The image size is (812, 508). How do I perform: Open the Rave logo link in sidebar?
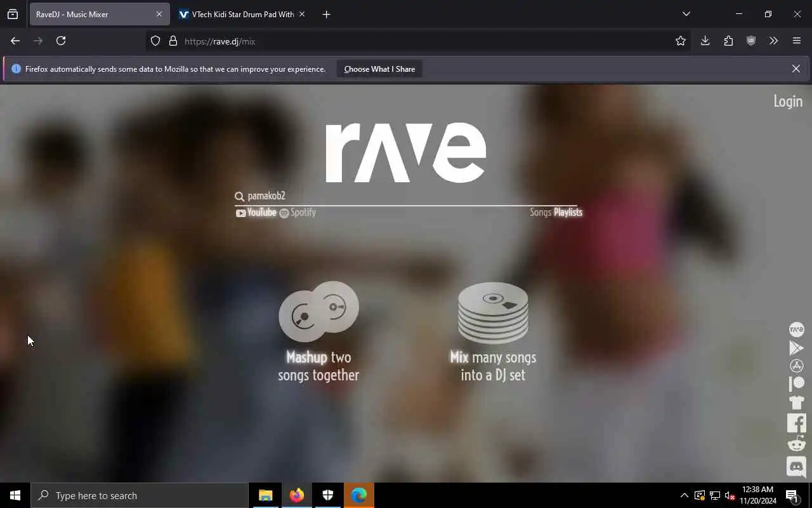point(796,330)
